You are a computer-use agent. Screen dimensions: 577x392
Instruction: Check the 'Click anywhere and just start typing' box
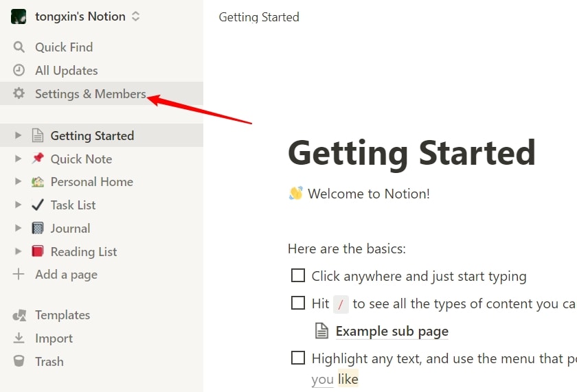(x=298, y=275)
